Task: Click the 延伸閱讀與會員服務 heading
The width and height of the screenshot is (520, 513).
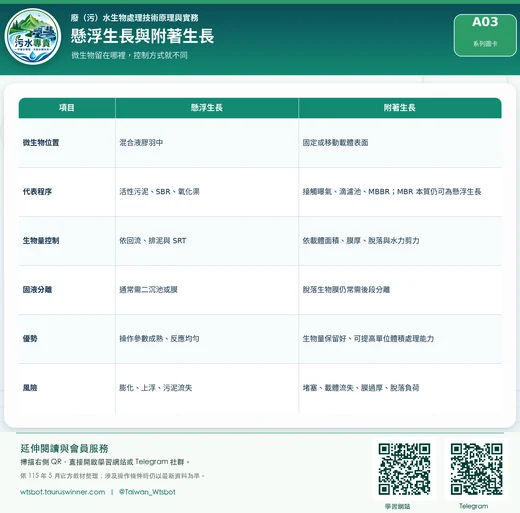Action: click(x=64, y=448)
